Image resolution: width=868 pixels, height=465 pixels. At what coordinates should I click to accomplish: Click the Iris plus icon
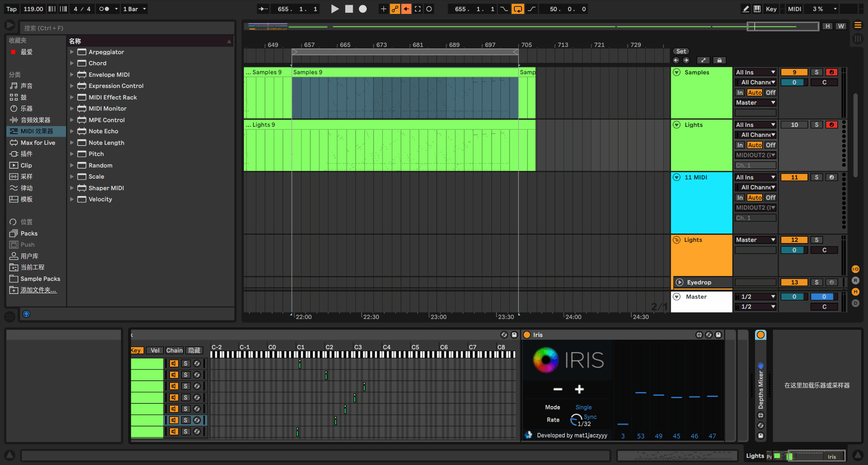[x=579, y=389]
